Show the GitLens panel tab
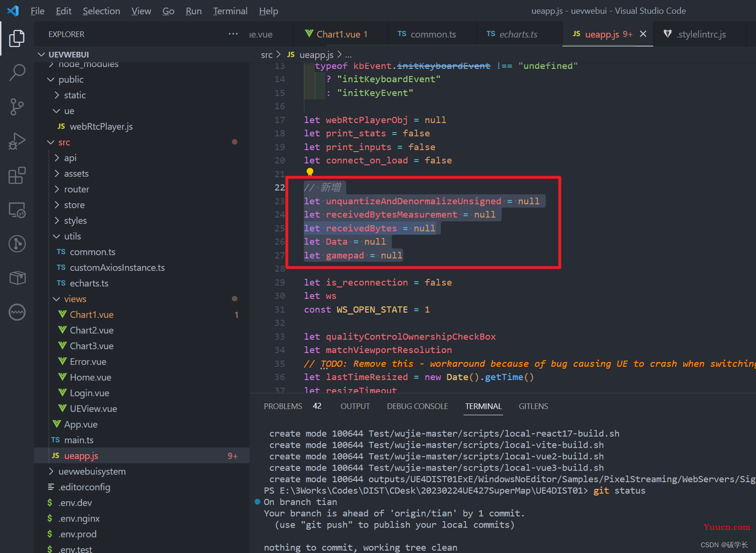 point(533,406)
